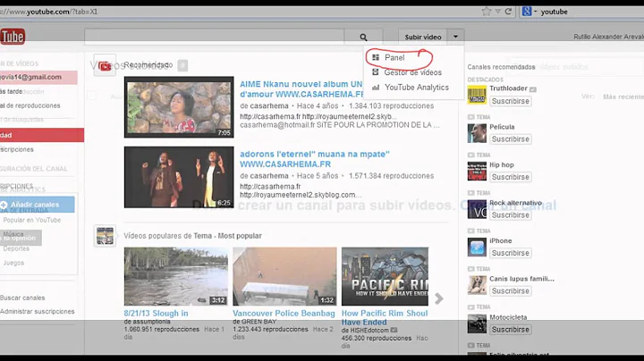This screenshot has height=361, width=644.
Task: Open YouTube Analytics menu entry
Action: [x=417, y=88]
